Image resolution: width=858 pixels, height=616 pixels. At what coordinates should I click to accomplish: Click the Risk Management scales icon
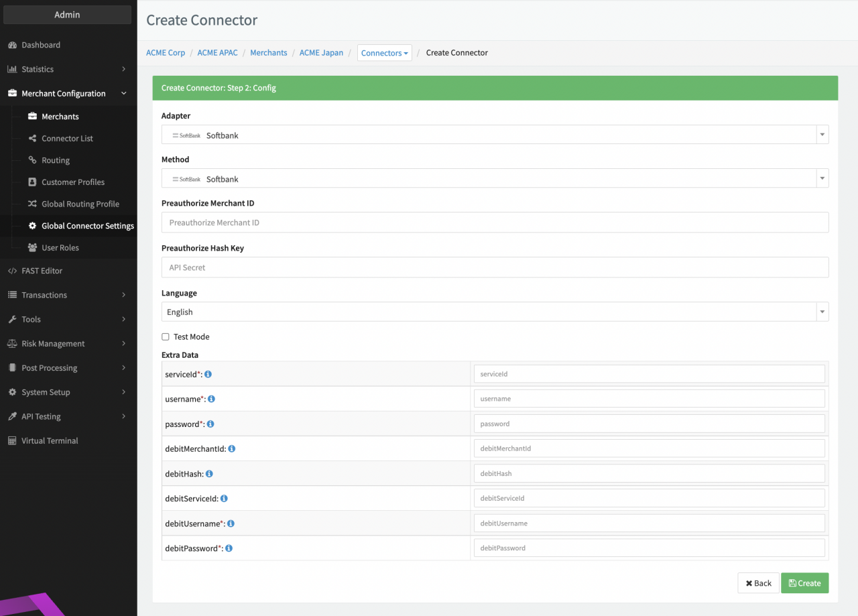point(12,344)
